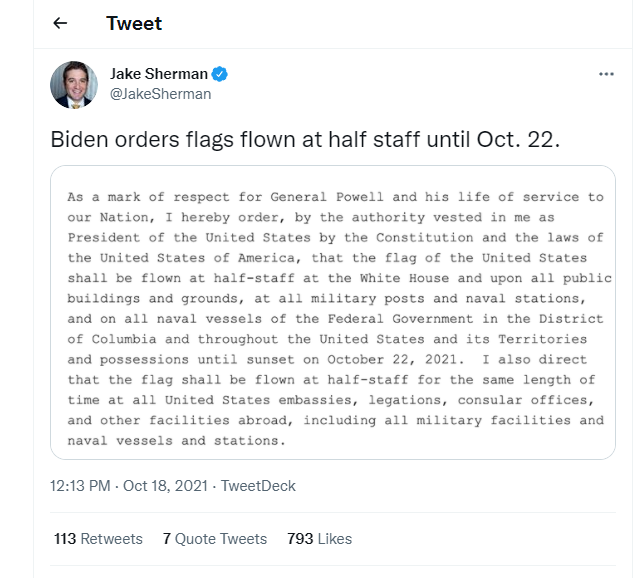
Task: Click the 793 like count number
Action: (300, 539)
